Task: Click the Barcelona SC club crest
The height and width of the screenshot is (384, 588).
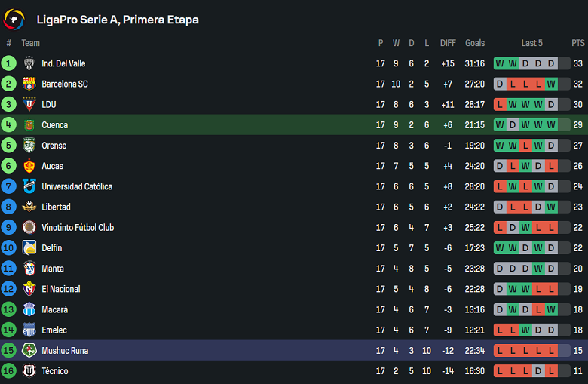Action: pos(29,84)
